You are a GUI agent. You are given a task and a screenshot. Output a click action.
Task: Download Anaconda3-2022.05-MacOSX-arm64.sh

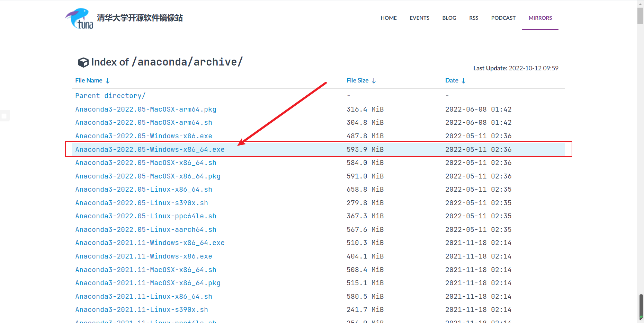pos(144,122)
